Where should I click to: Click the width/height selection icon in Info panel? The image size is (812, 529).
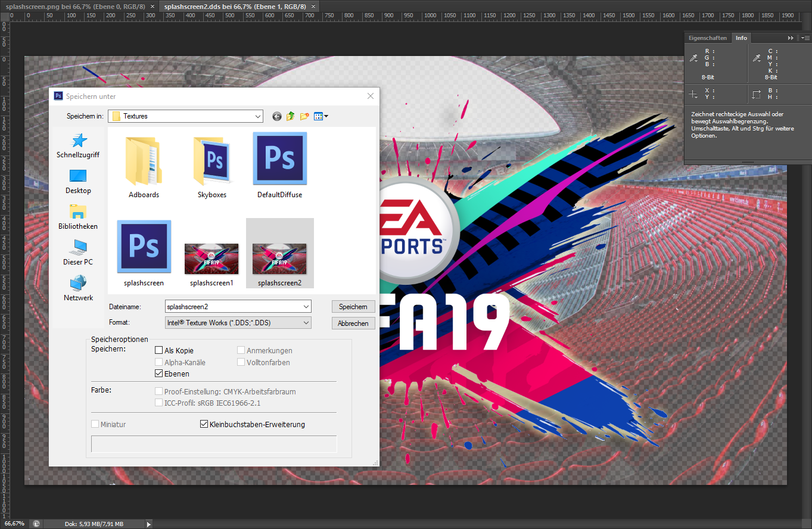(757, 94)
